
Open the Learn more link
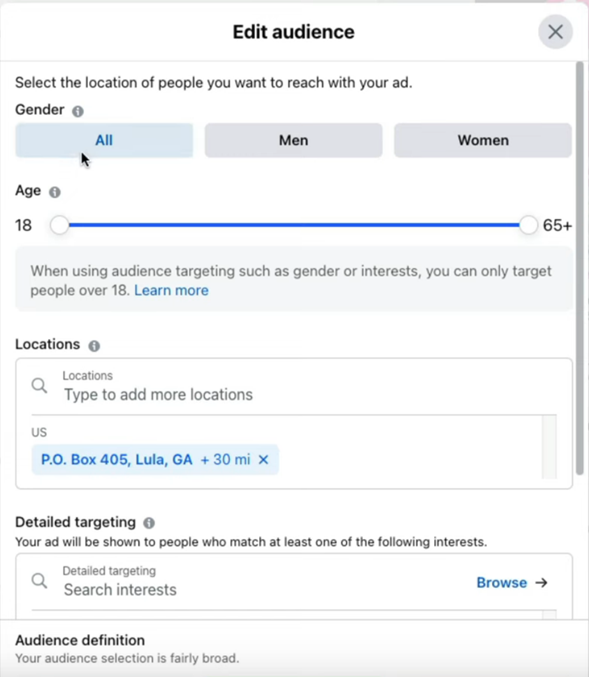[171, 290]
